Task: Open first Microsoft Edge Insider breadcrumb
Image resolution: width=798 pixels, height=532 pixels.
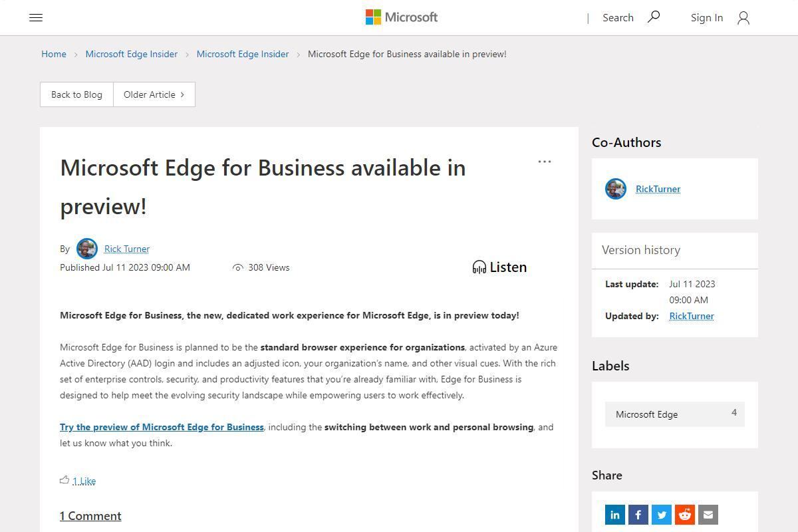Action: coord(132,54)
